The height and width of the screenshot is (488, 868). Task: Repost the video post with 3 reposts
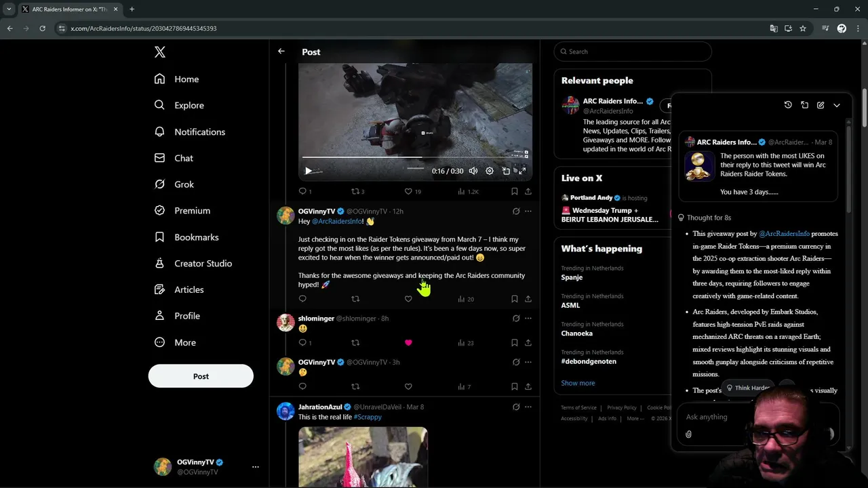[357, 192]
